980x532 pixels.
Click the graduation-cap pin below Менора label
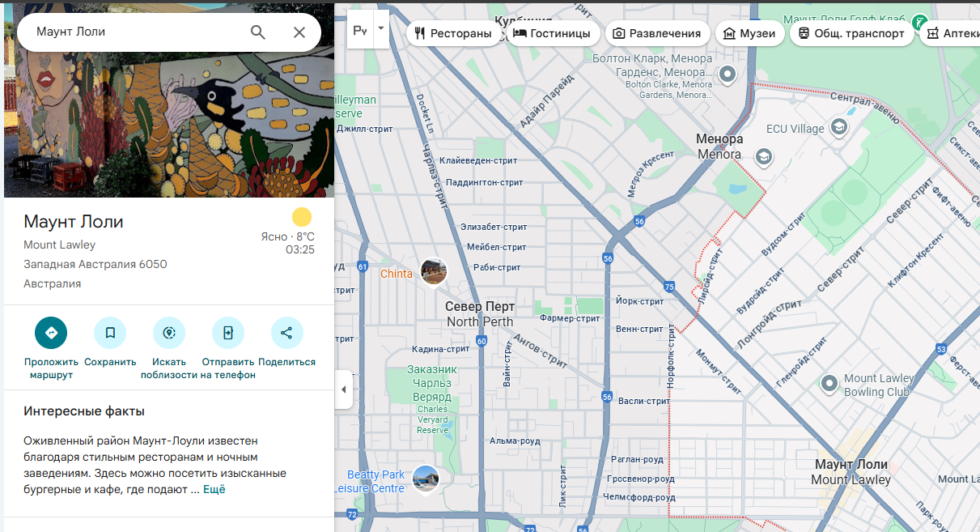tap(763, 155)
